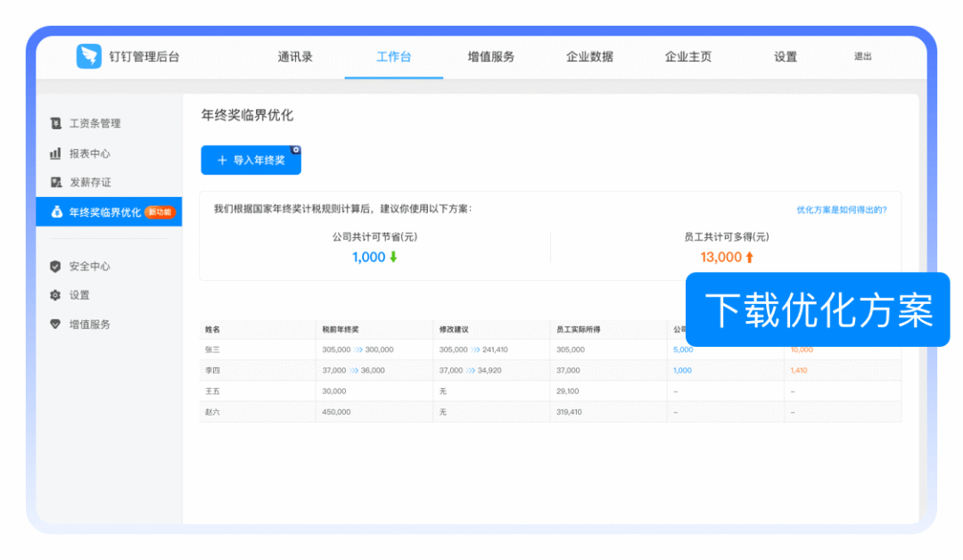Image resolution: width=963 pixels, height=560 pixels.
Task: Click the 年终奖临界优化 money bag icon
Action: tap(56, 212)
